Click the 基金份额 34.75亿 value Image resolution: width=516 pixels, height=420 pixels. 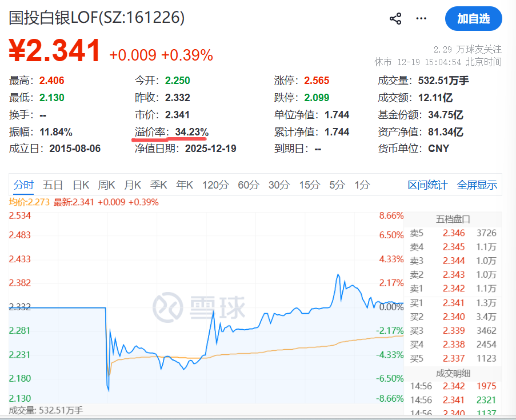[x=446, y=114]
